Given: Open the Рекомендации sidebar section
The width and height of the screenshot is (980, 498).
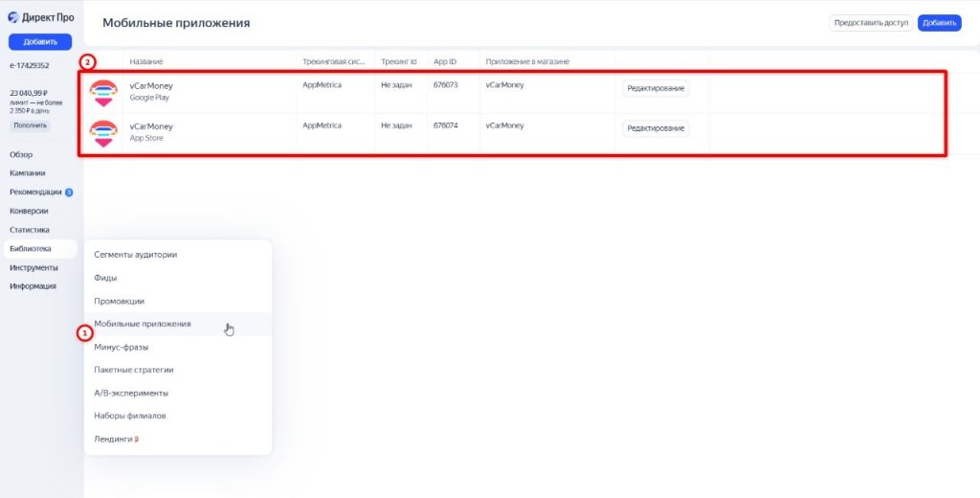Looking at the screenshot, I should click(x=35, y=192).
